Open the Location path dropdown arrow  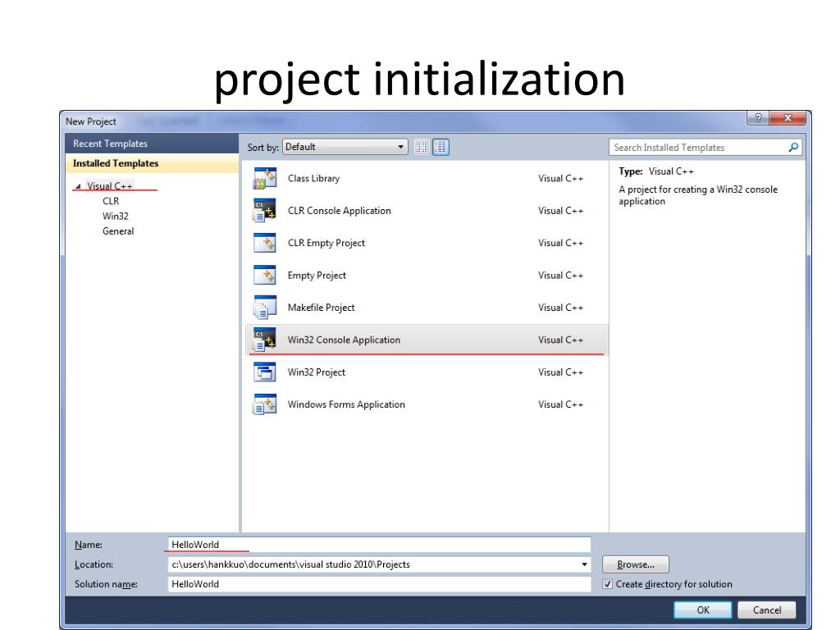pos(584,564)
